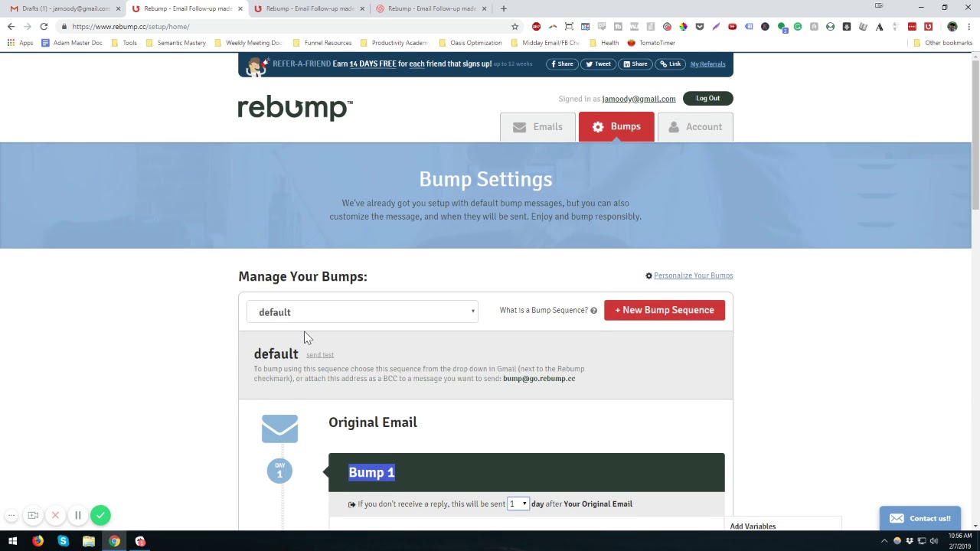
Task: Open the My Referrals link
Action: (x=707, y=64)
